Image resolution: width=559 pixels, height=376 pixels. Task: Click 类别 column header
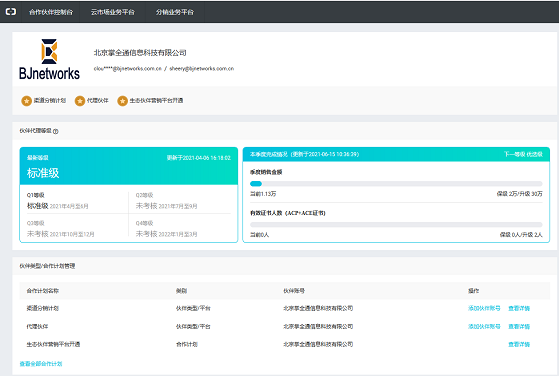pyautogui.click(x=181, y=291)
